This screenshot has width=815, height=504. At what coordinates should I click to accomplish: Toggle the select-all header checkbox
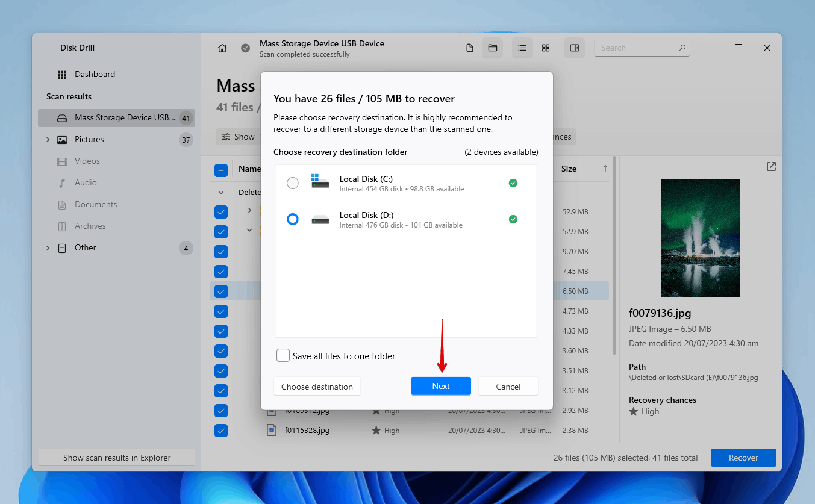coord(221,170)
